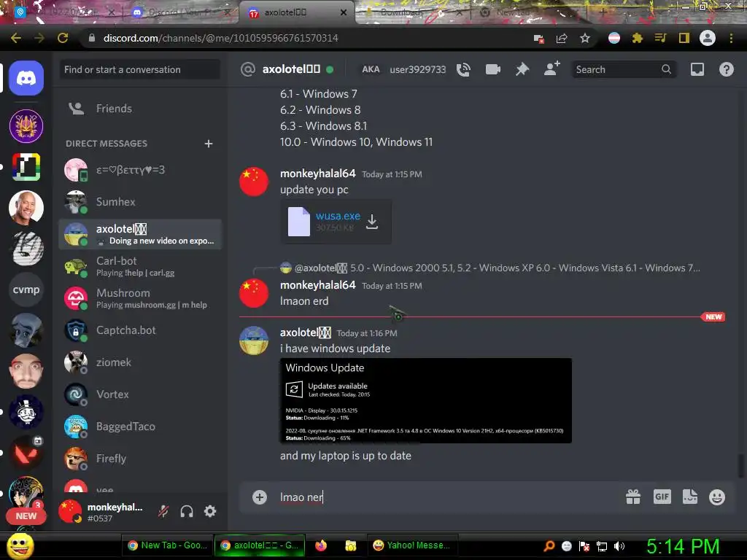Open the Discord inbox icon

pyautogui.click(x=697, y=69)
